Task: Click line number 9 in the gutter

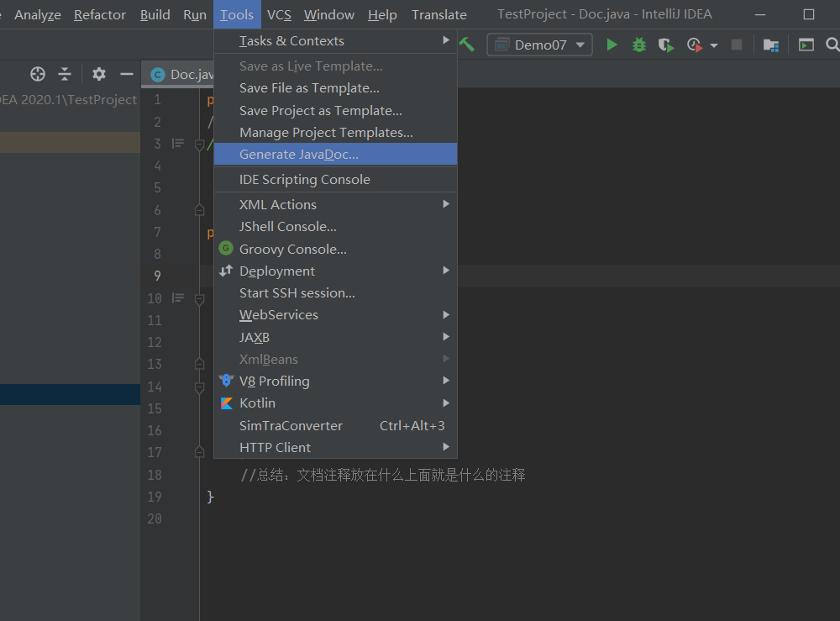Action: [x=157, y=276]
